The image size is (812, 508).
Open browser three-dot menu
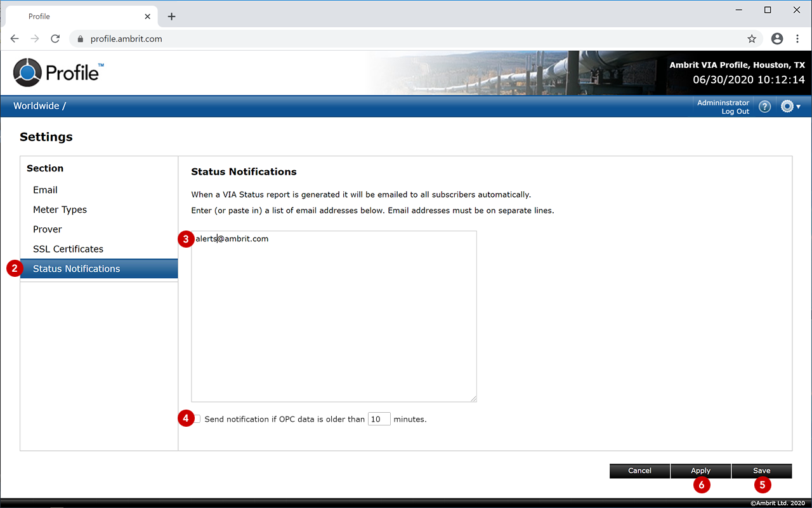(797, 39)
